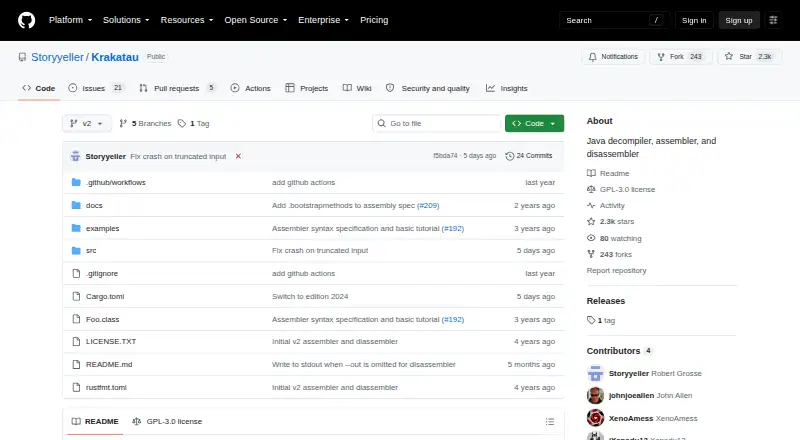The height and width of the screenshot is (440, 800).
Task: Open the failed status X icon
Action: (x=238, y=156)
